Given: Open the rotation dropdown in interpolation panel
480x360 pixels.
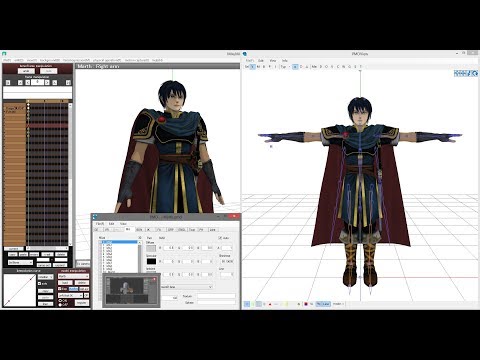Looking at the screenshot, I should tap(46, 277).
